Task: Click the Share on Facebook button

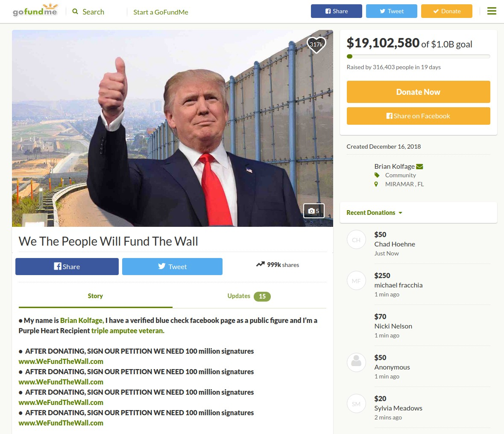Action: [418, 116]
